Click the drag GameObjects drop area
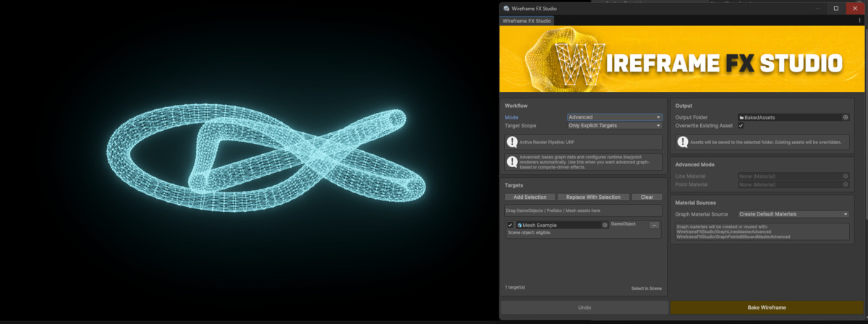Viewport: 868px width, 324px height. click(584, 211)
